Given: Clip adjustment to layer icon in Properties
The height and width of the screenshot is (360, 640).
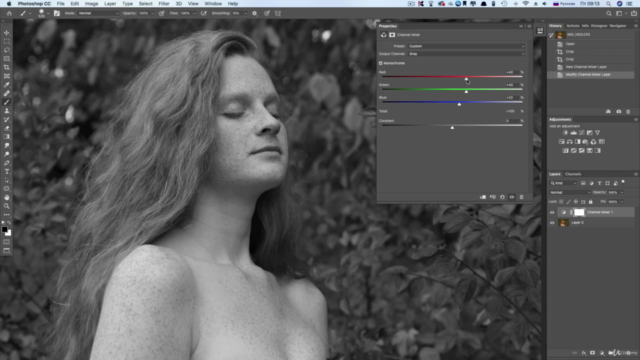Looking at the screenshot, I should click(483, 197).
